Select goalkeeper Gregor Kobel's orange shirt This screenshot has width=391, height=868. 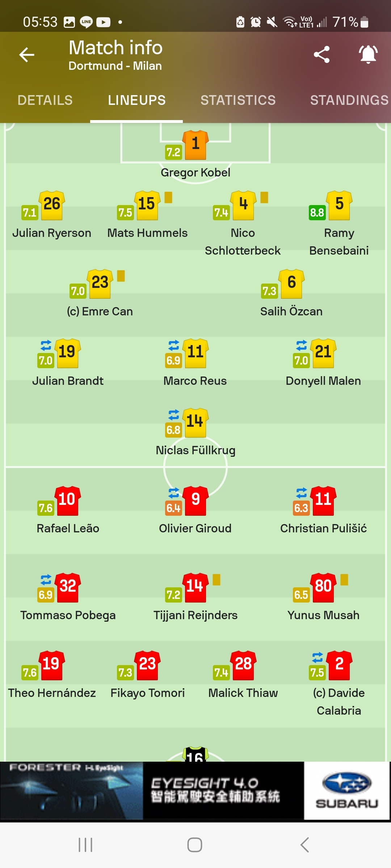(195, 145)
